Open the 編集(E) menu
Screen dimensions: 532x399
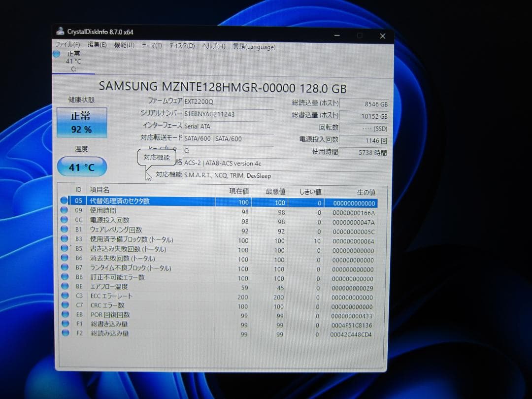[97, 45]
